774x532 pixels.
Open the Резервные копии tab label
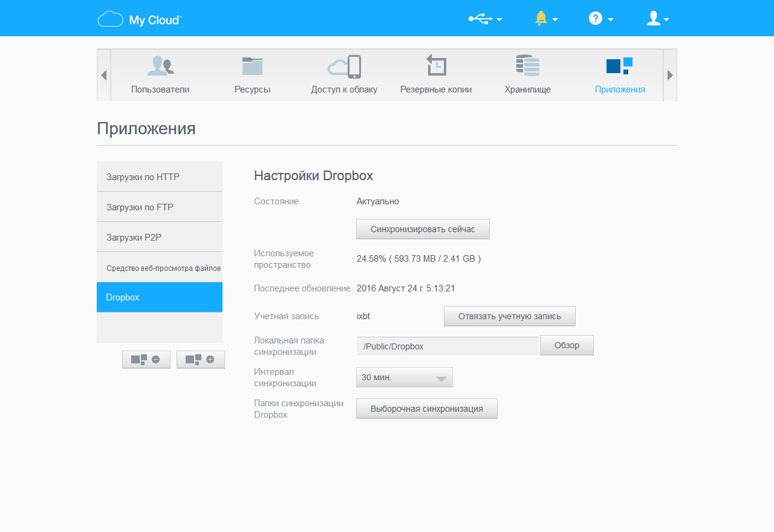(436, 89)
